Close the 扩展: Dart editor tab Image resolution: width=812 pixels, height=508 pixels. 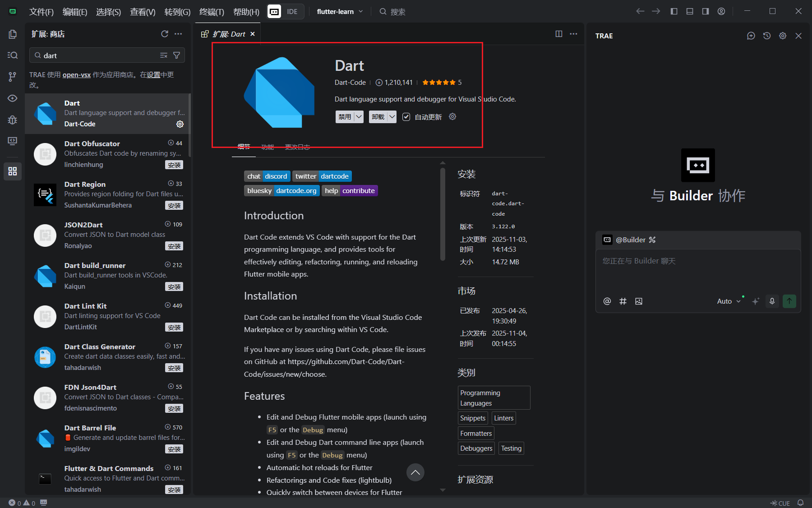pos(253,34)
